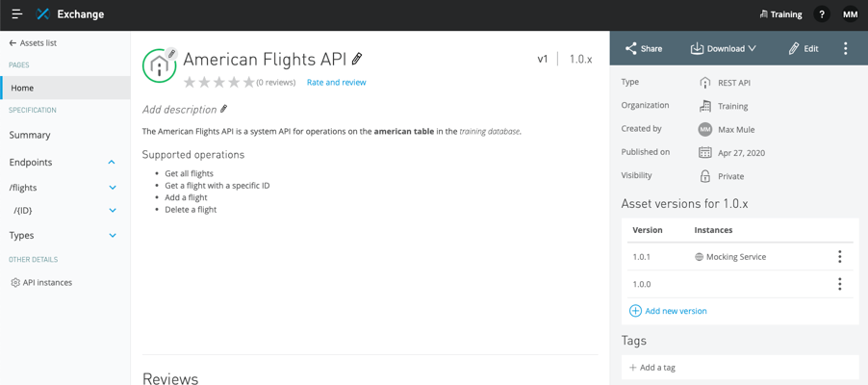The width and height of the screenshot is (868, 385).
Task: Click the "Get all flights" list item
Action: (x=189, y=173)
